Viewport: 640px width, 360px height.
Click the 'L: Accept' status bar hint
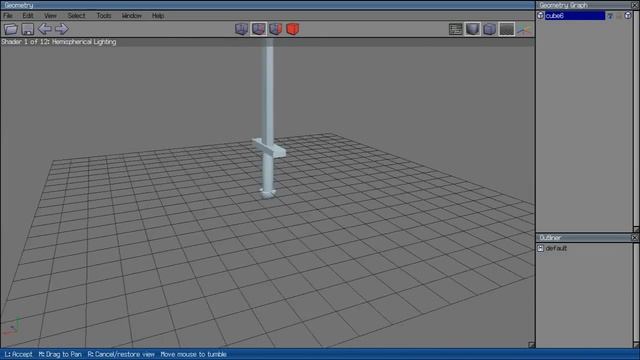click(x=18, y=354)
